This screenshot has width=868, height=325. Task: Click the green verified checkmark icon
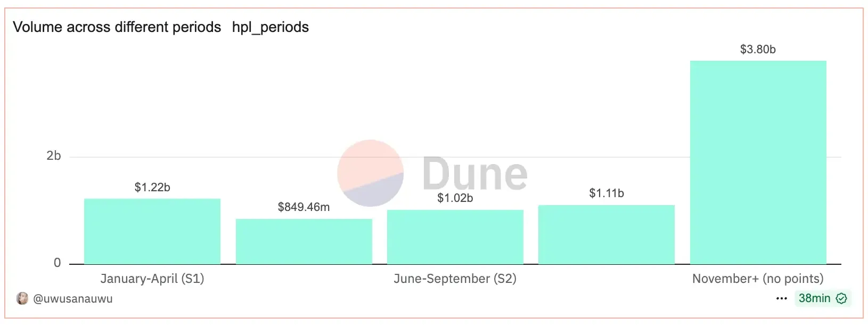coord(841,298)
